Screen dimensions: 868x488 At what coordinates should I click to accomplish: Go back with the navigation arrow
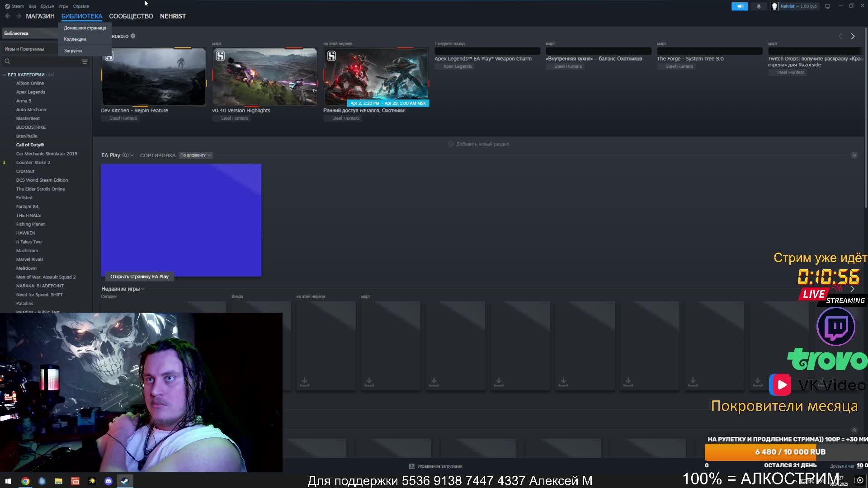[x=8, y=16]
